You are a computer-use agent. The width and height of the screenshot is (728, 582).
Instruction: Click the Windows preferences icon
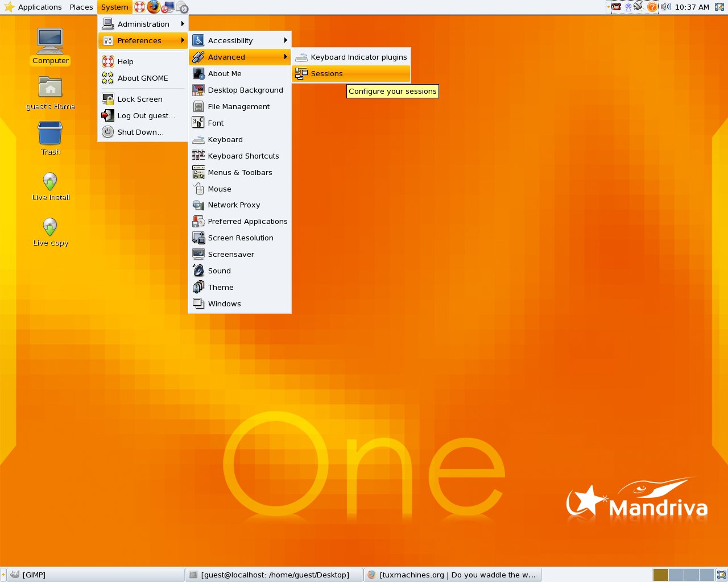[x=198, y=304]
